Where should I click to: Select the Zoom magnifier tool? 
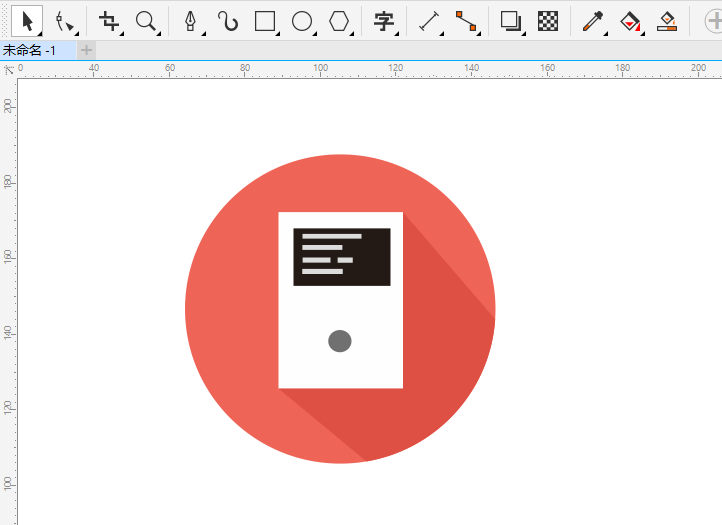(146, 21)
